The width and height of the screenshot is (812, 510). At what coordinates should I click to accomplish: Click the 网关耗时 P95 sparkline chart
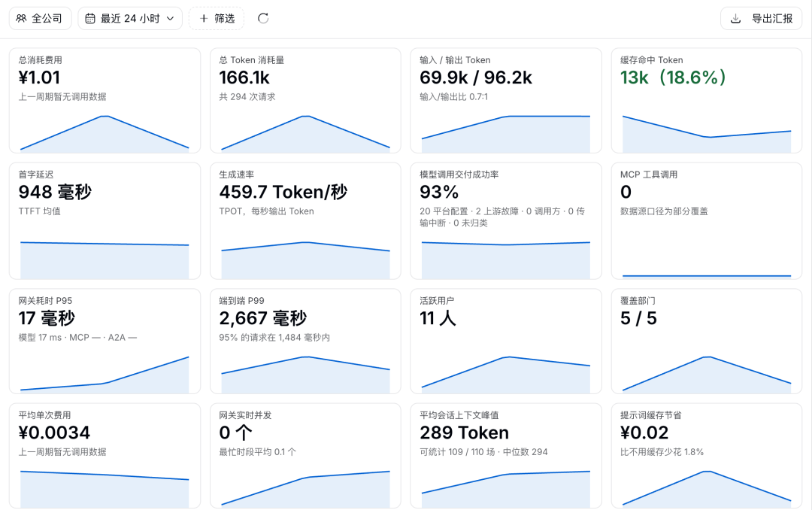coord(105,375)
